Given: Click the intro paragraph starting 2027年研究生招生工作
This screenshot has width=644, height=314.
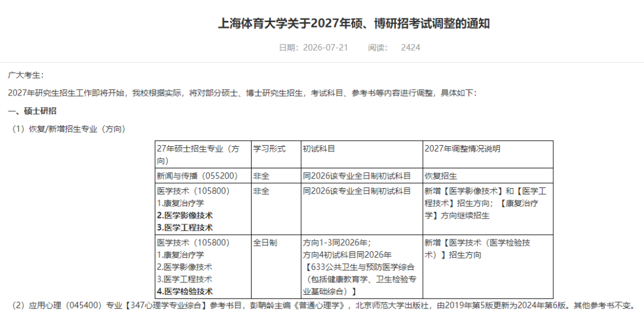Looking at the screenshot, I should coord(242,93).
